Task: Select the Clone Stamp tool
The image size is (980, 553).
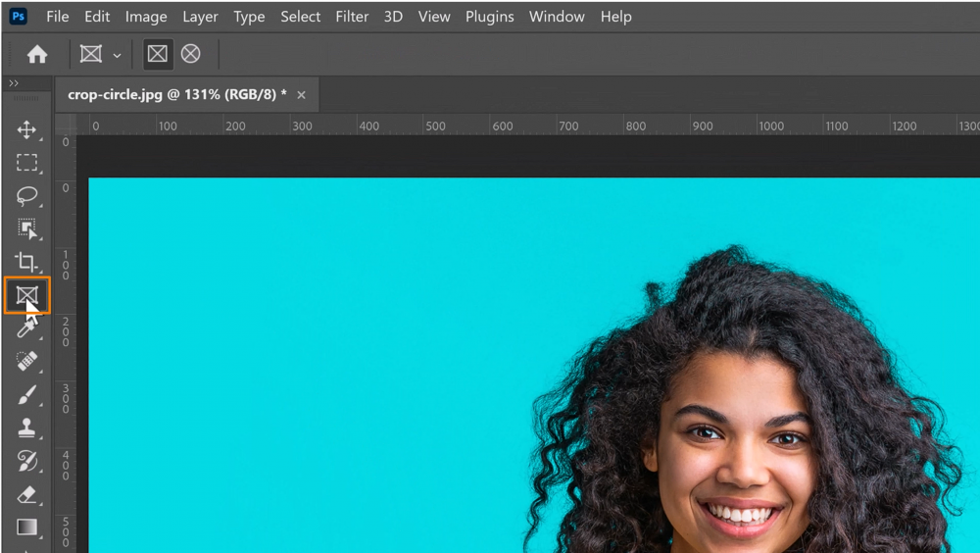Action: [x=26, y=427]
